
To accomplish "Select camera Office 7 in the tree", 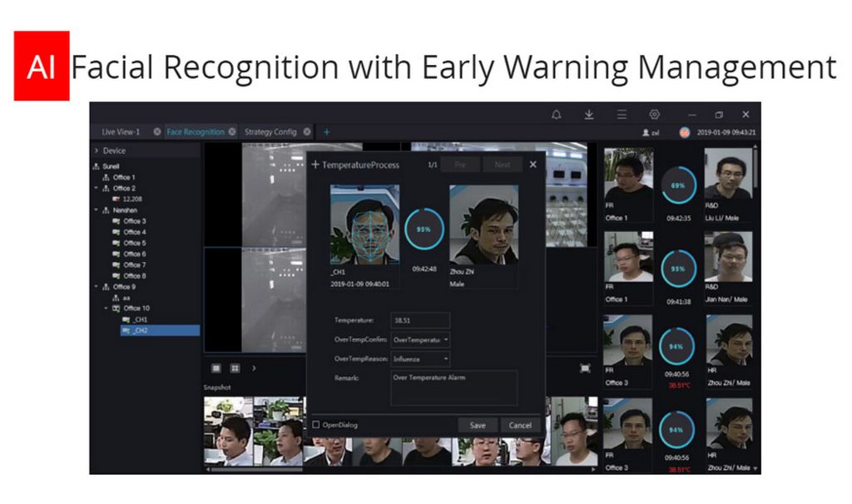I will click(134, 264).
